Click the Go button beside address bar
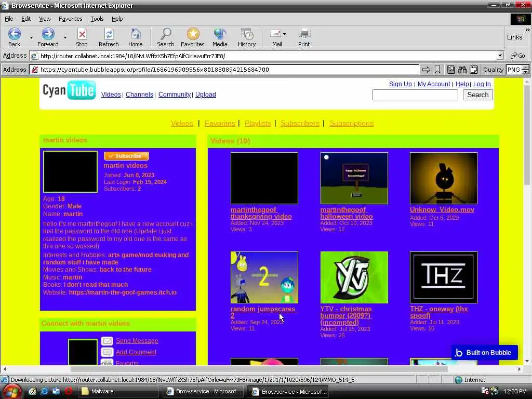Screen dimensions: 532x399 [x=518, y=56]
